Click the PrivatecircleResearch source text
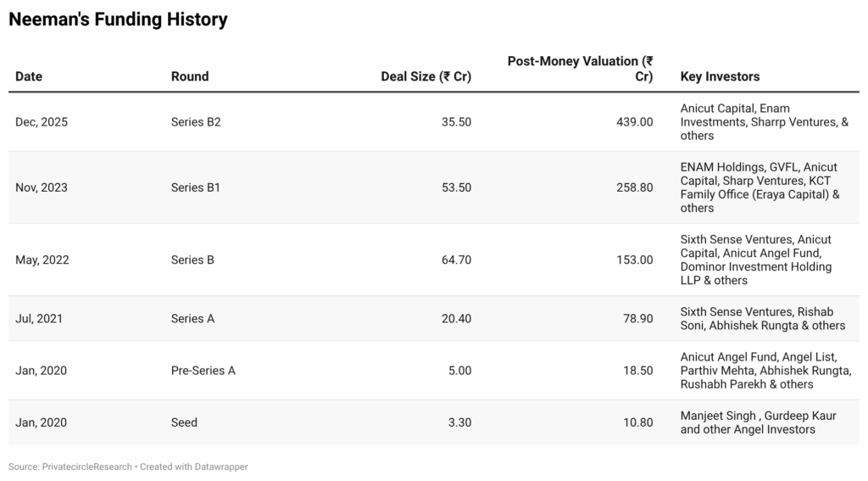Viewport: 868px width, 481px height. (87, 467)
